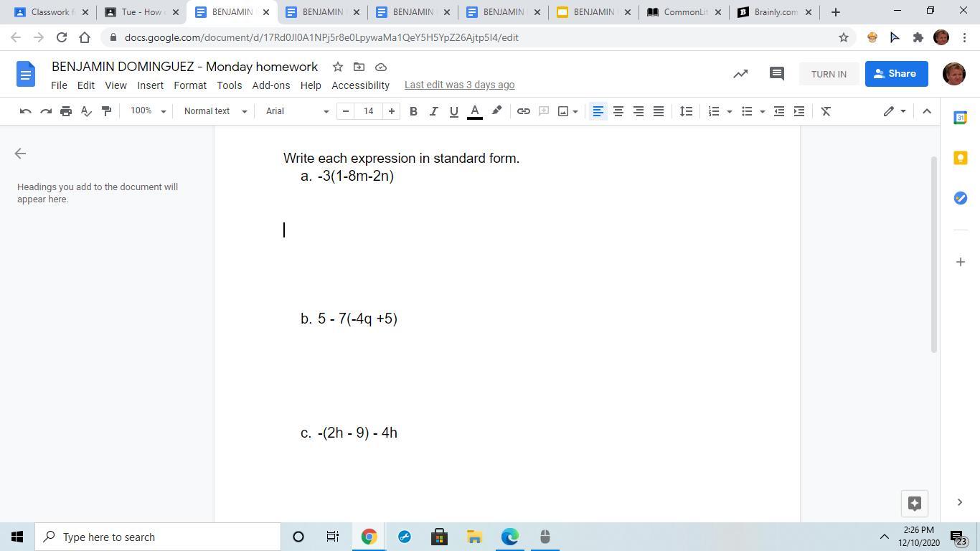This screenshot has height=551, width=980.
Task: Open line spacing options
Action: click(x=686, y=111)
